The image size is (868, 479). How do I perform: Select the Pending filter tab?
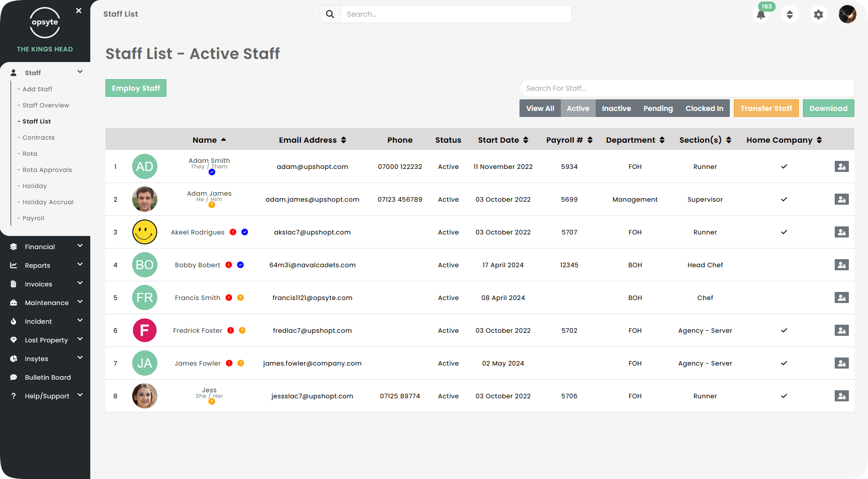(658, 108)
